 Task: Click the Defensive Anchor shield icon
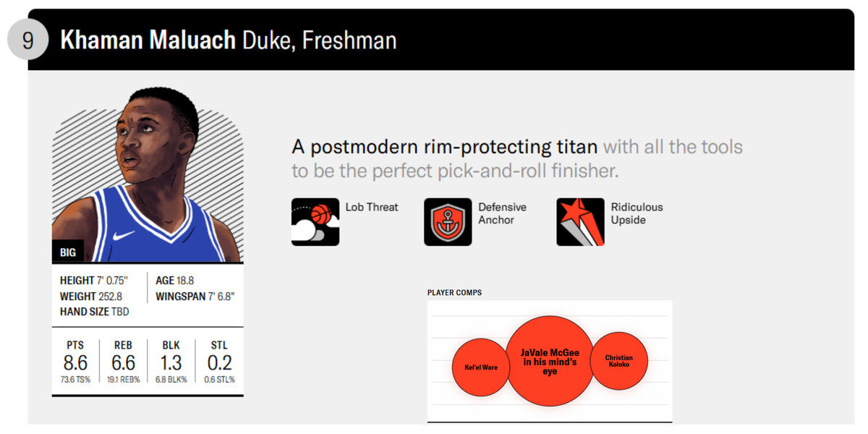pyautogui.click(x=448, y=222)
